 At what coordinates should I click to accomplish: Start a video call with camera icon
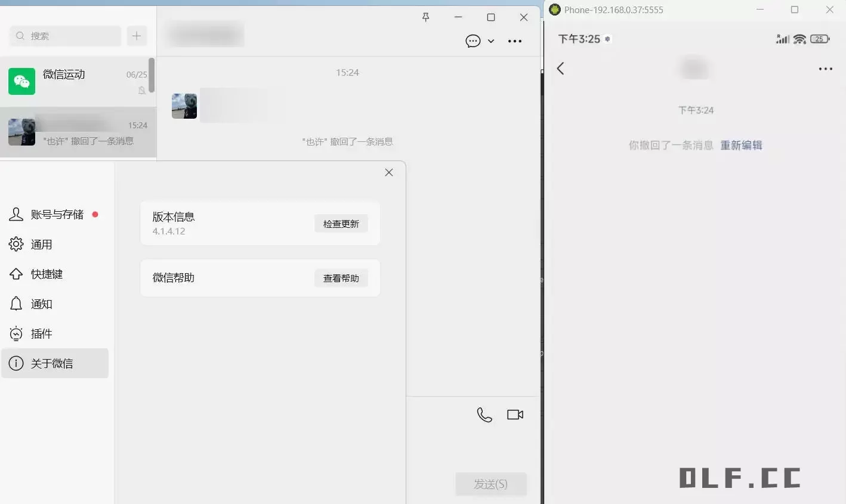point(515,415)
